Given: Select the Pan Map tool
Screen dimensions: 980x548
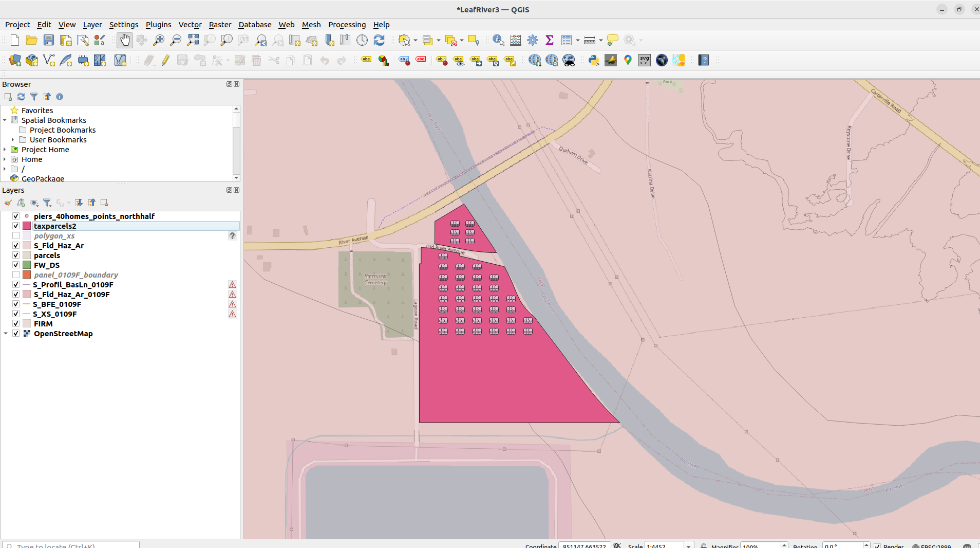Looking at the screenshot, I should [x=125, y=40].
